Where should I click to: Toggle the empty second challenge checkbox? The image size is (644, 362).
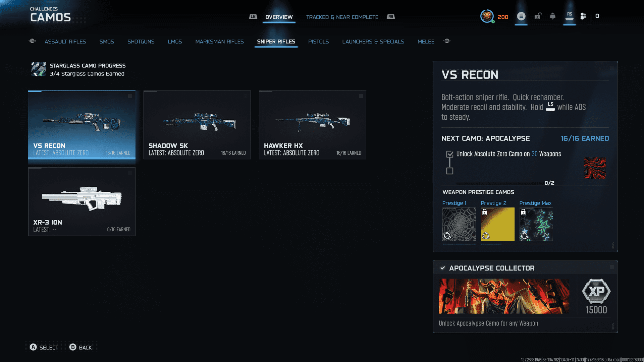coord(450,171)
